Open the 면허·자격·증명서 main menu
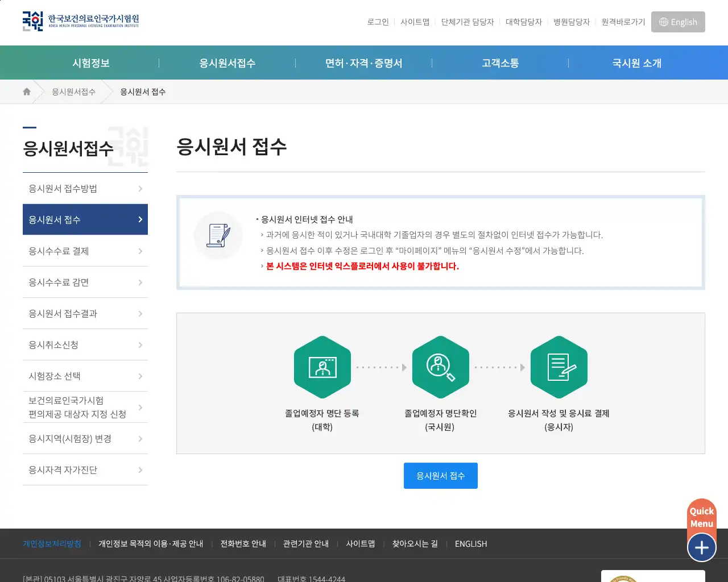This screenshot has width=728, height=582. 364,63
